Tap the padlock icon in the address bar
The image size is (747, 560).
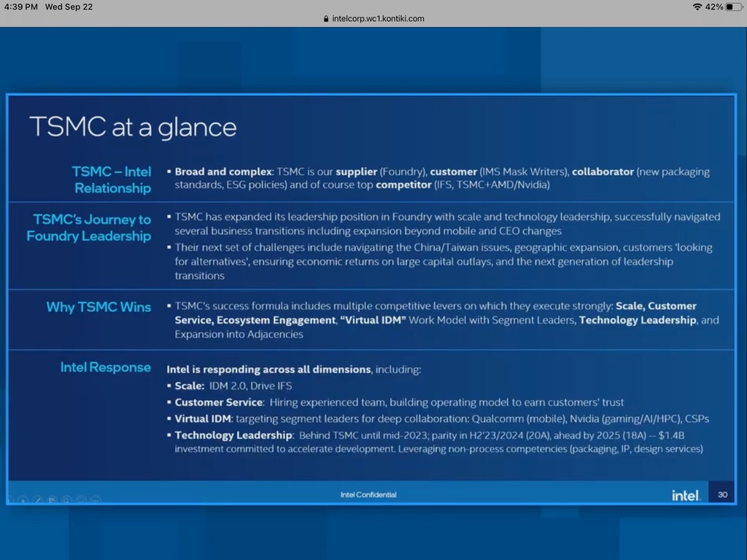[x=326, y=19]
